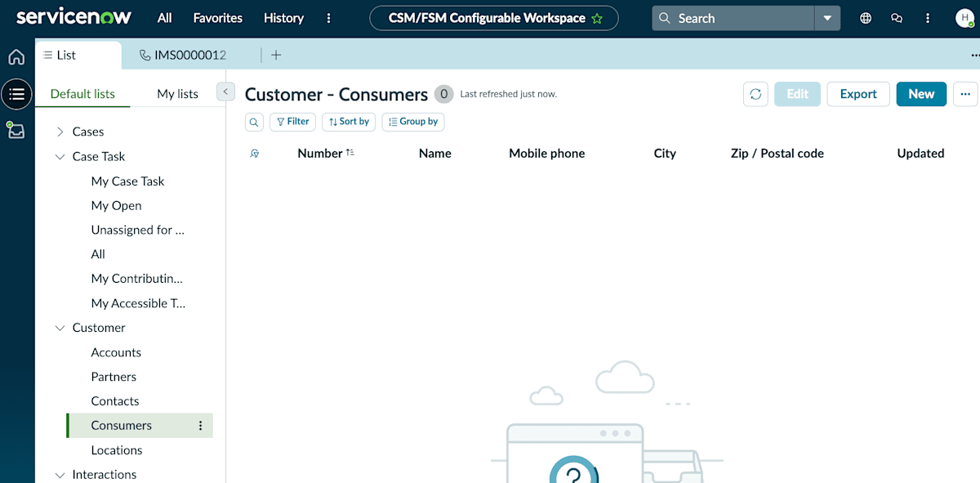Click the header kebab menu beside the chat icon
The image size is (980, 483).
[928, 18]
